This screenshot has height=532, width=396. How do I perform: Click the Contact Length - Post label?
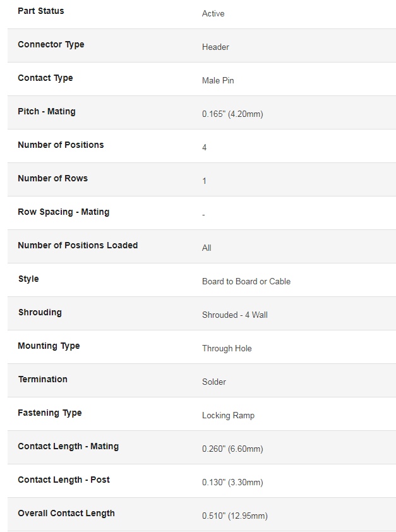64,480
